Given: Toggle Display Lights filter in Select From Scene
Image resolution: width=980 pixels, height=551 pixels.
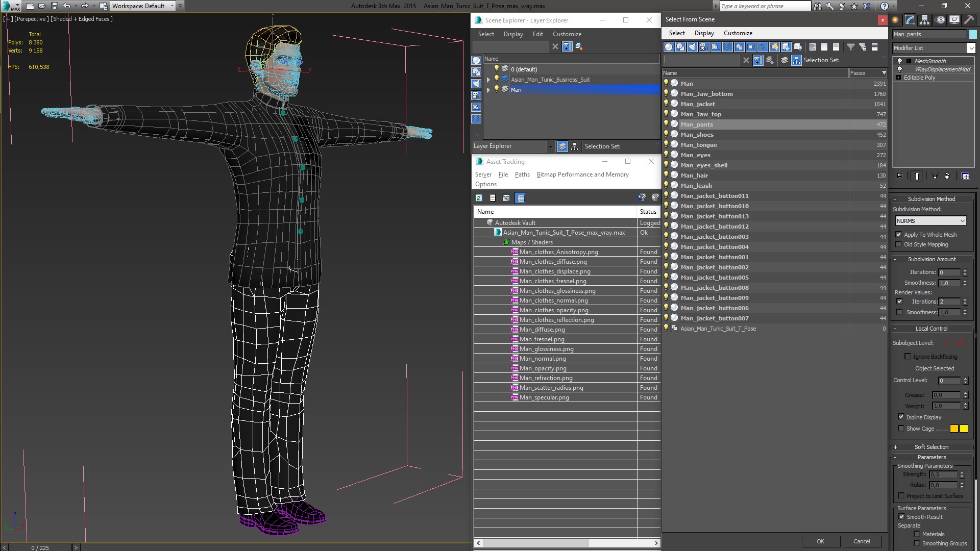Looking at the screenshot, I should click(692, 47).
